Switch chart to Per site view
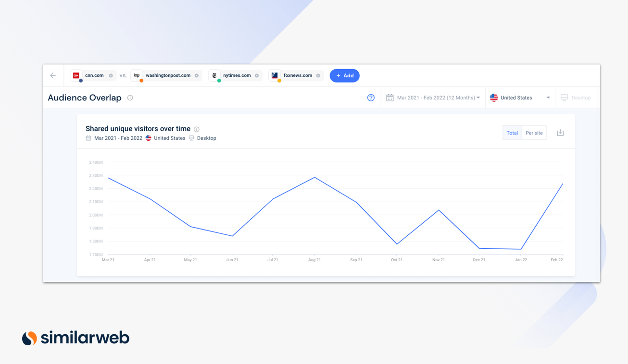This screenshot has height=364, width=628. pyautogui.click(x=534, y=133)
